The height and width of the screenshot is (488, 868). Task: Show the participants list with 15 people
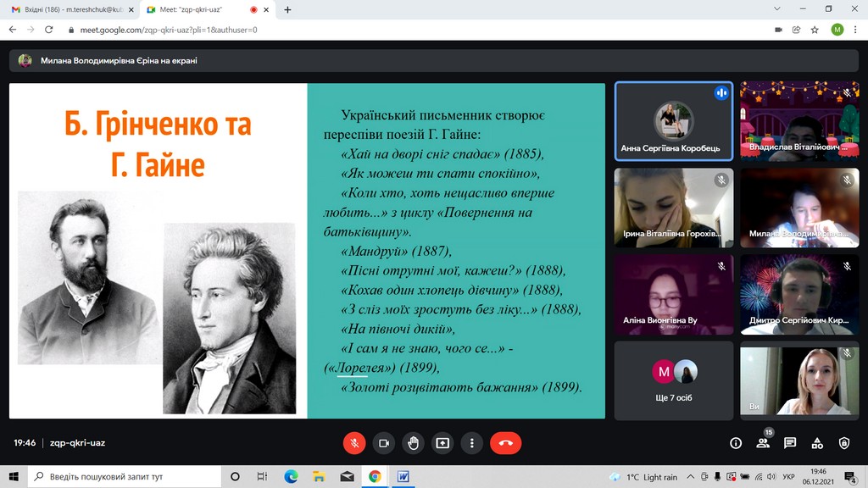[763, 442]
